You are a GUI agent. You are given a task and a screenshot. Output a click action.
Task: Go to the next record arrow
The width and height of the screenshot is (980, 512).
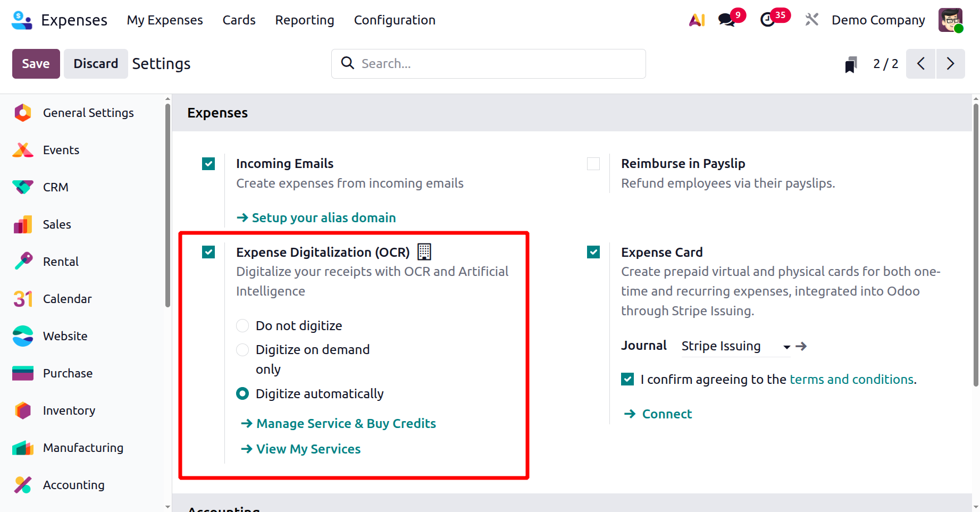[950, 64]
